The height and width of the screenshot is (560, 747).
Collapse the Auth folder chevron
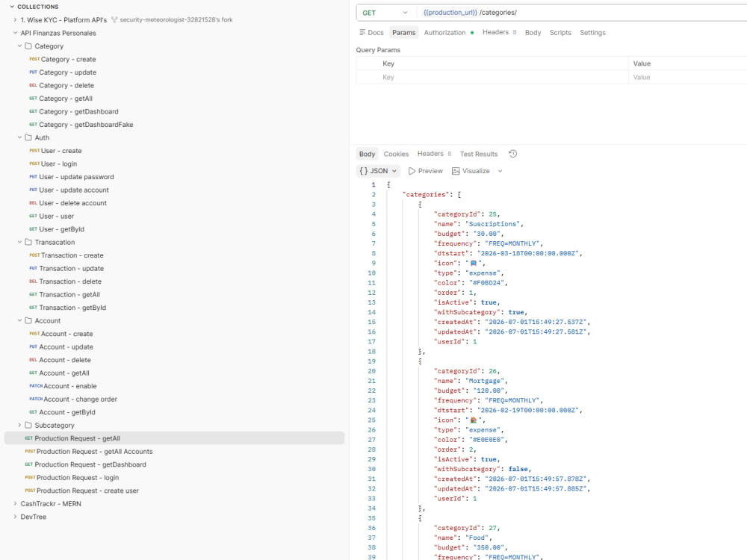pyautogui.click(x=19, y=137)
